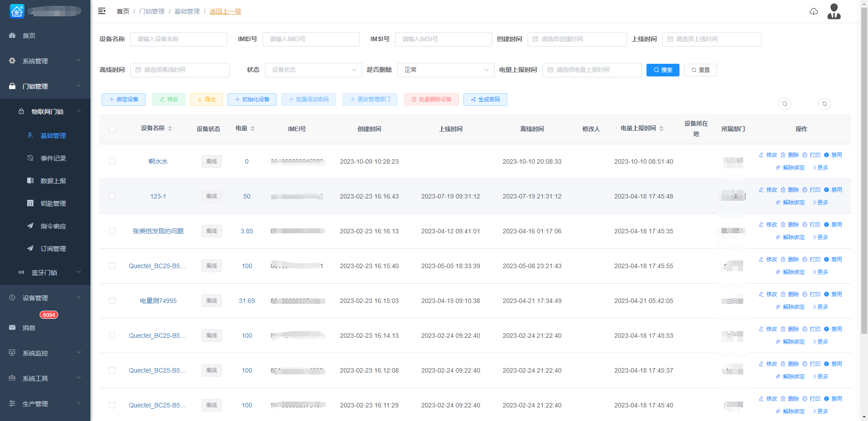Open the 创建时间 date picker field
This screenshot has height=421, width=868.
point(577,39)
